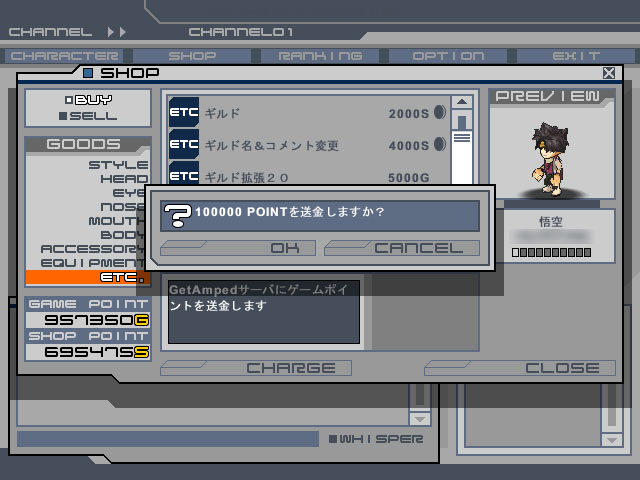Viewport: 640px width, 480px height.
Task: Click the ETC icon beside ギルド item
Action: [x=184, y=113]
